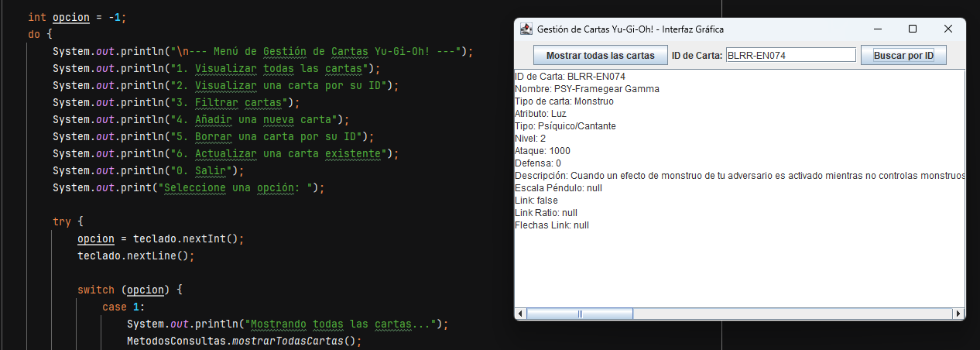Minimize the Gestión de Cartas window
The height and width of the screenshot is (350, 980).
tap(877, 29)
